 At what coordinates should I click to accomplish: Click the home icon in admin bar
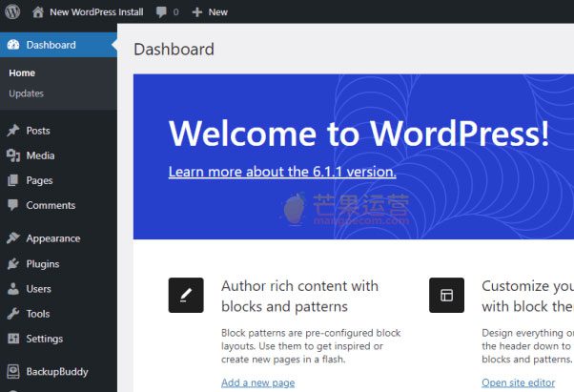tap(38, 12)
